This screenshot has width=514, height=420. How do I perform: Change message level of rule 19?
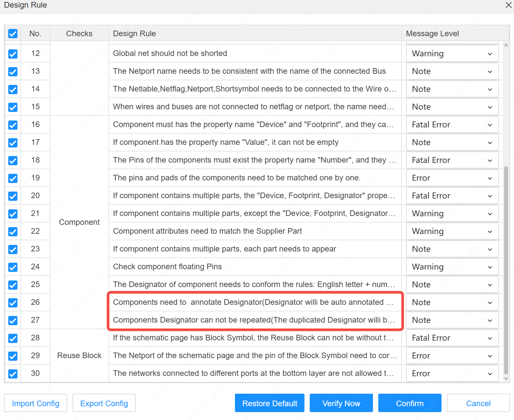[452, 178]
